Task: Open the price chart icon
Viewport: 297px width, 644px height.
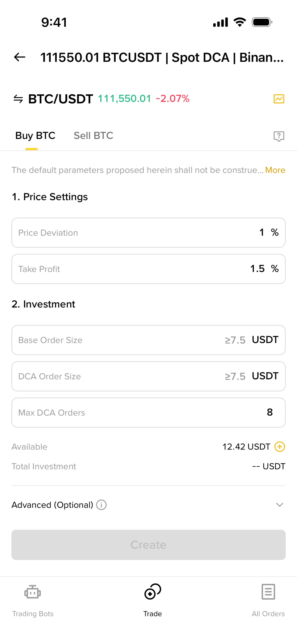Action: 279,99
